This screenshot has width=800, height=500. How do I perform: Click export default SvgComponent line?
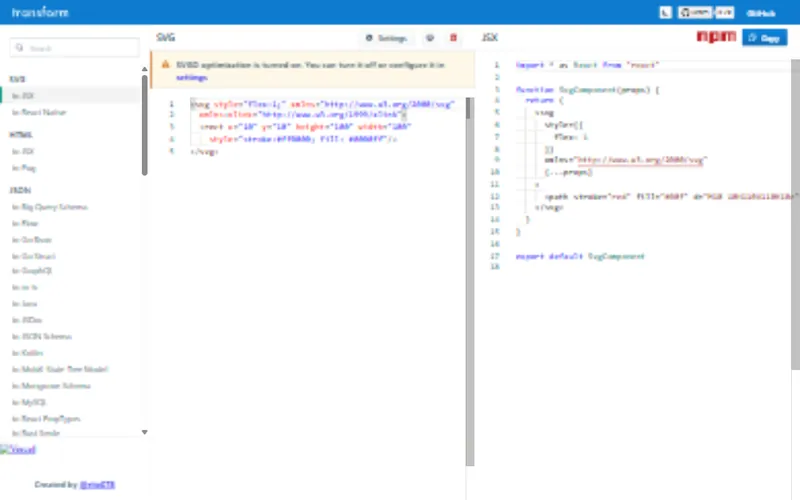pos(580,256)
